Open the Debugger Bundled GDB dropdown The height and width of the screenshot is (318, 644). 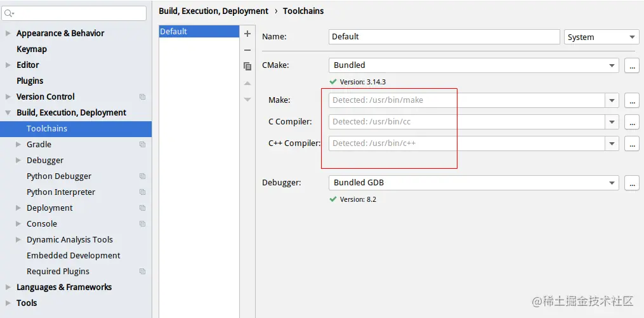coord(473,183)
